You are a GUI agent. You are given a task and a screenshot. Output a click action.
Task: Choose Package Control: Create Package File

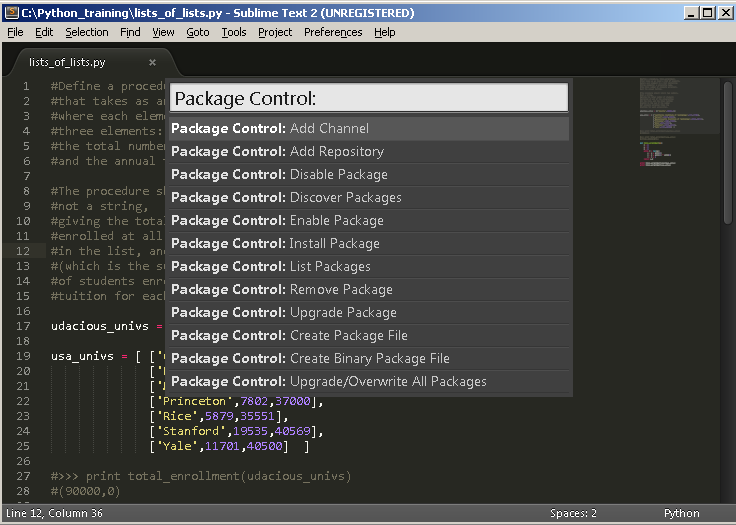(x=369, y=336)
